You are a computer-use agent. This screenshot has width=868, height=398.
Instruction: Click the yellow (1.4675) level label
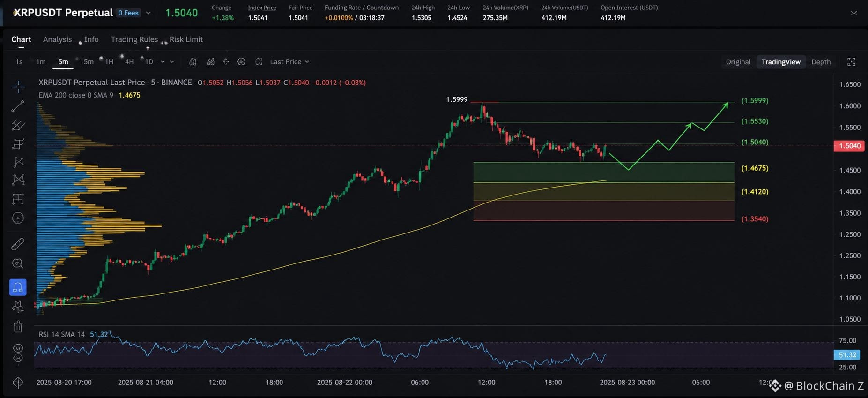(x=755, y=168)
